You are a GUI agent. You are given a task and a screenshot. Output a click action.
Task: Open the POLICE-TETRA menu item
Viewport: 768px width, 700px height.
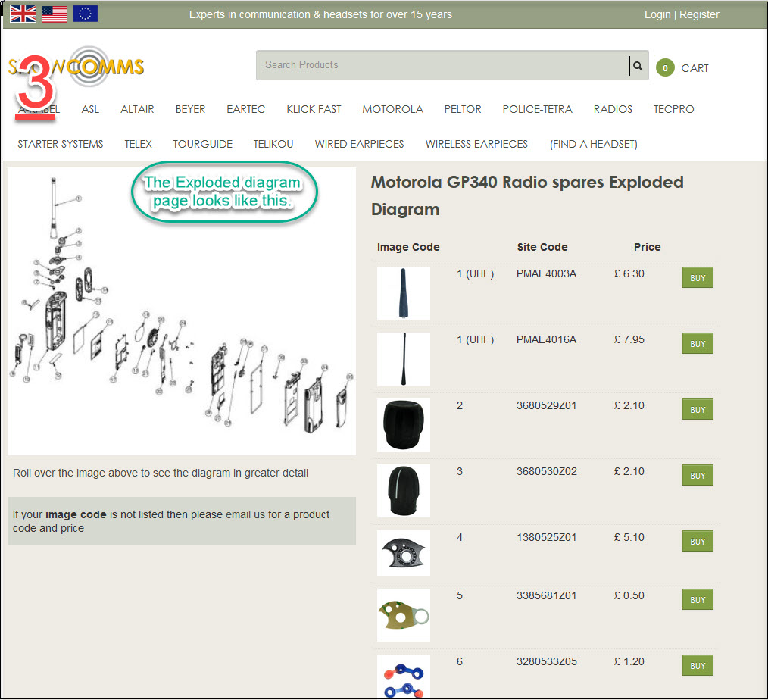pos(537,109)
